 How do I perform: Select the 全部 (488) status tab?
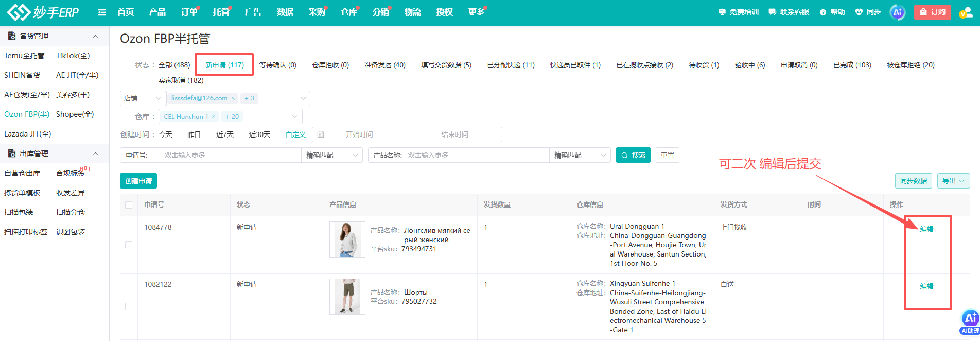174,65
